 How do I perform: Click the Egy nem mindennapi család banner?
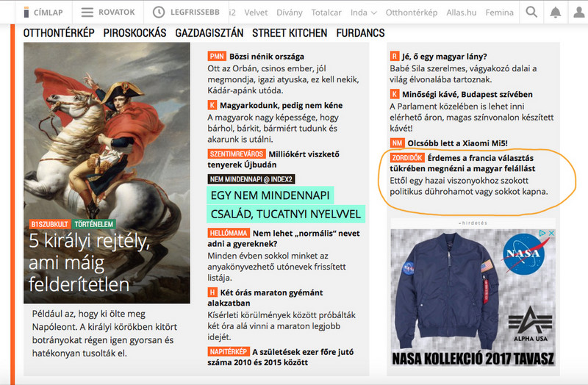click(x=286, y=205)
